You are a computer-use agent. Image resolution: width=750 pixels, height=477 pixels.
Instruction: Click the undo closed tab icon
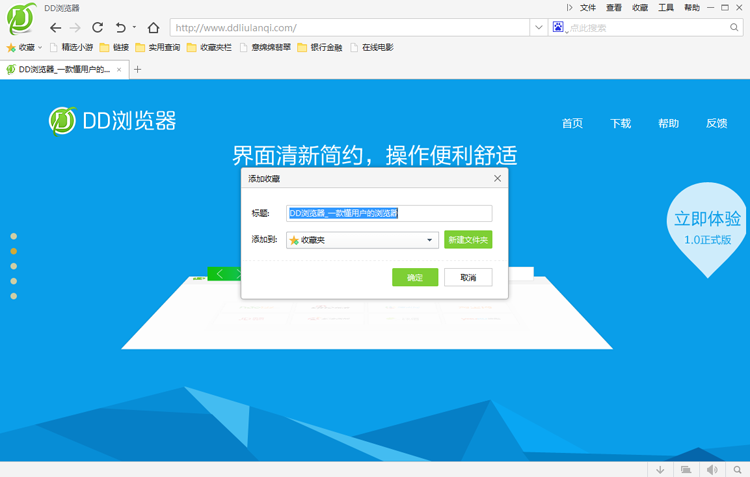click(x=121, y=28)
